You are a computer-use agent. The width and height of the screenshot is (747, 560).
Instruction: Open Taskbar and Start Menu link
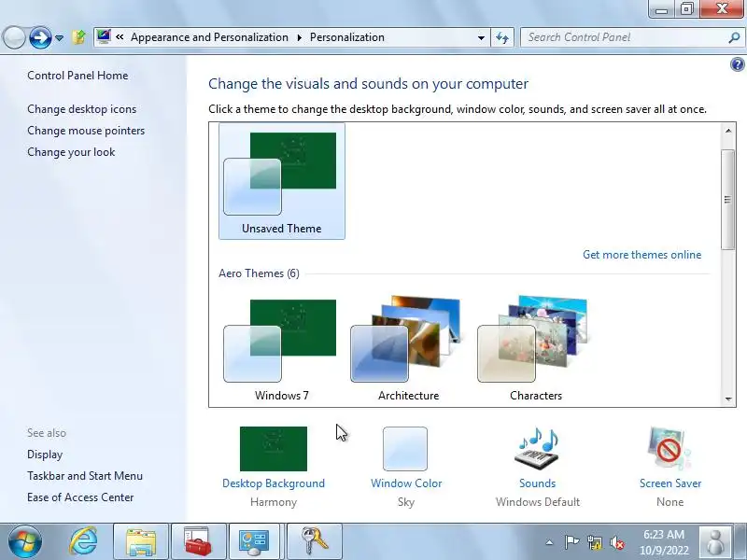[x=85, y=476]
